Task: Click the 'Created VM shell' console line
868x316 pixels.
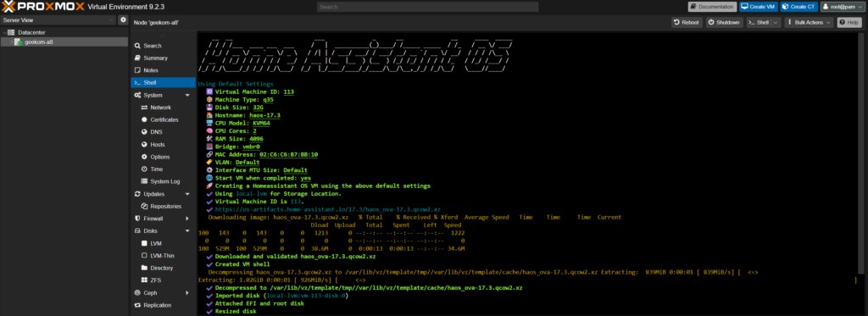Action: coord(242,264)
